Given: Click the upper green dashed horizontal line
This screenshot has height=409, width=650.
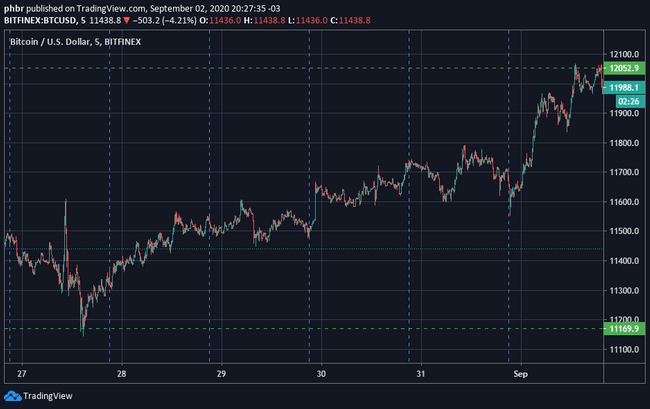Looking at the screenshot, I should [304, 68].
